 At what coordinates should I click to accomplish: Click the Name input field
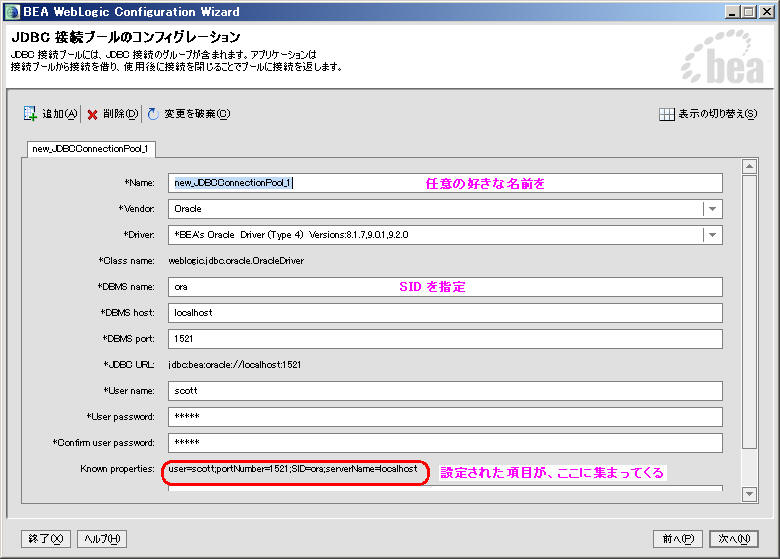point(445,183)
